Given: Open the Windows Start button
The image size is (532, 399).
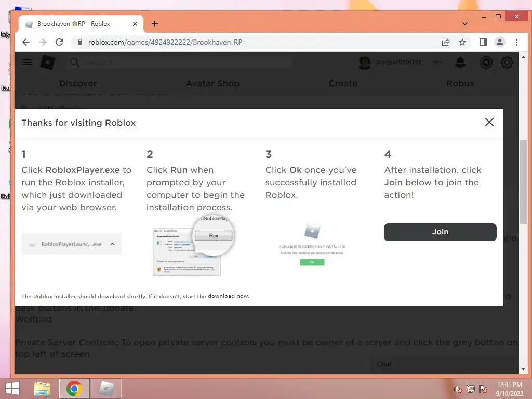Looking at the screenshot, I should pyautogui.click(x=12, y=389).
